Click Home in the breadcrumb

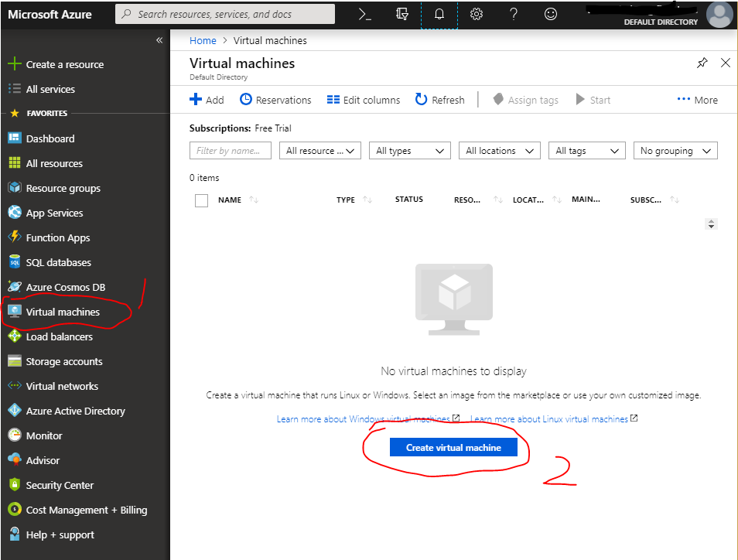coord(203,40)
